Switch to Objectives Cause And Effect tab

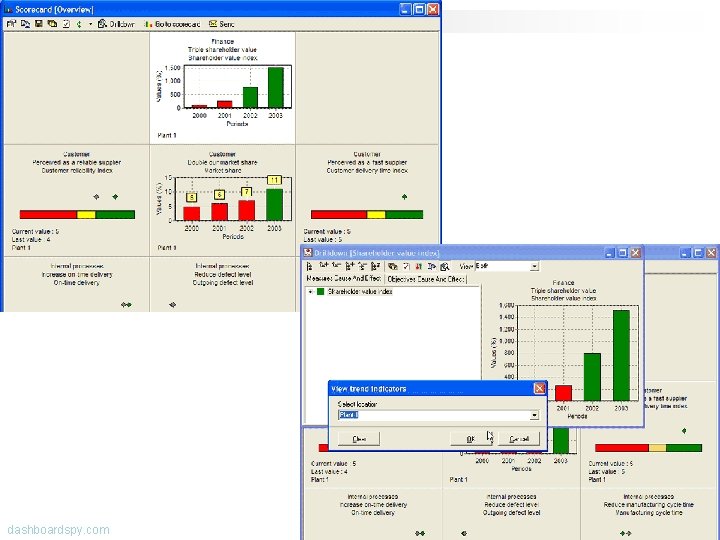[x=426, y=279]
